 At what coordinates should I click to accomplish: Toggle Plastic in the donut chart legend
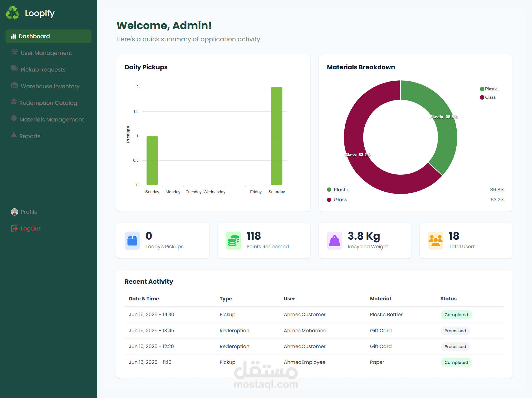488,89
